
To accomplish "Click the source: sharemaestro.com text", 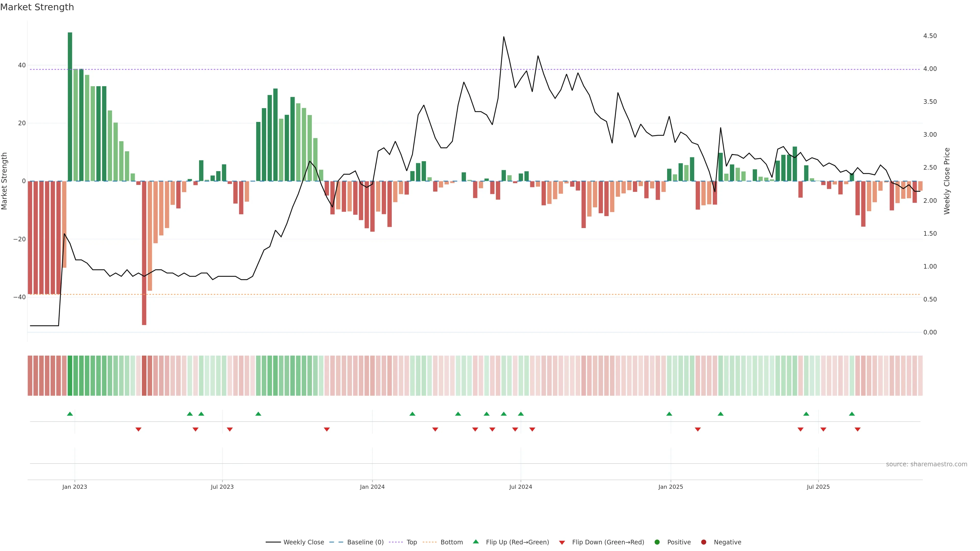I will tap(926, 464).
